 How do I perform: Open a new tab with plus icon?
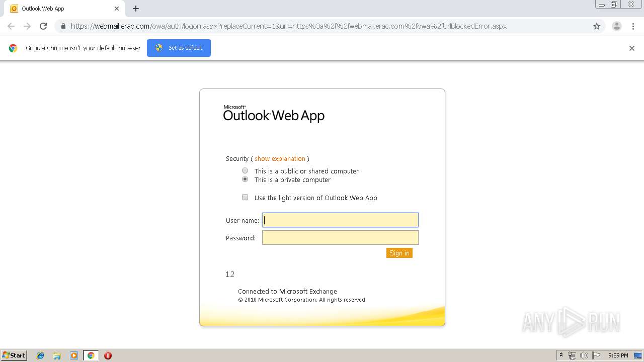(x=136, y=9)
